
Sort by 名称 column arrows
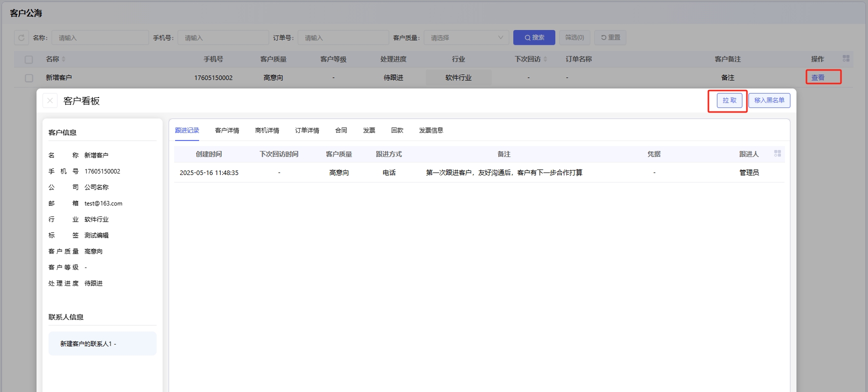(64, 59)
